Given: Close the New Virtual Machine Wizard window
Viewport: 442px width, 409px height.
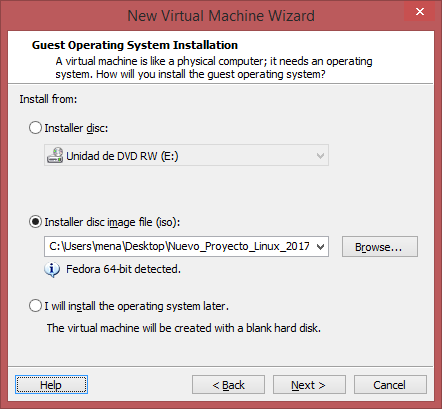Looking at the screenshot, I should tap(420, 12).
